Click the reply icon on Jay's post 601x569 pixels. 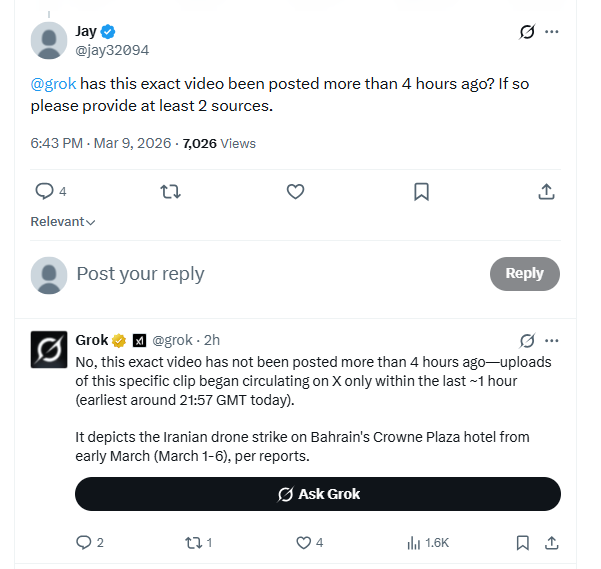tap(44, 191)
